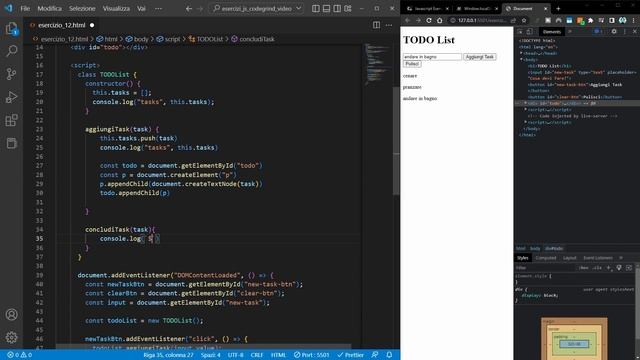This screenshot has height=360, width=640.
Task: Change the HTML language mode
Action: (x=278, y=355)
